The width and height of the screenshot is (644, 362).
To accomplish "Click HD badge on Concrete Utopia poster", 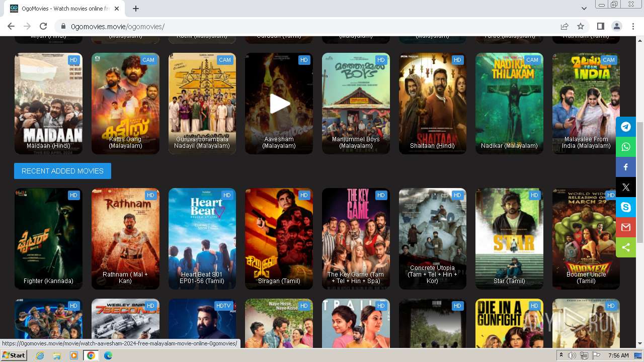I will point(457,195).
